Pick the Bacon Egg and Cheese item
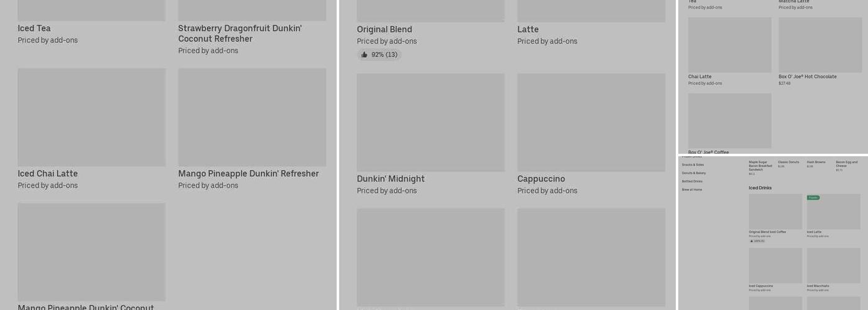The height and width of the screenshot is (310, 868). tap(846, 164)
